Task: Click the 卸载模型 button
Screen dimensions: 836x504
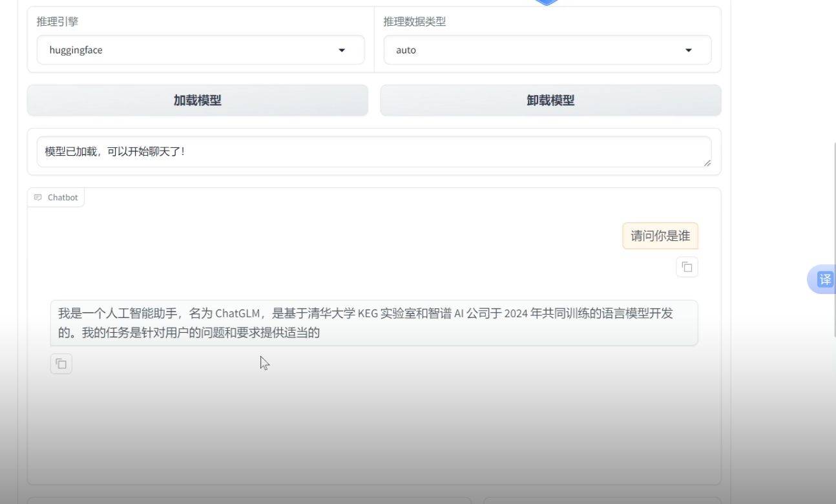Action: coord(550,100)
